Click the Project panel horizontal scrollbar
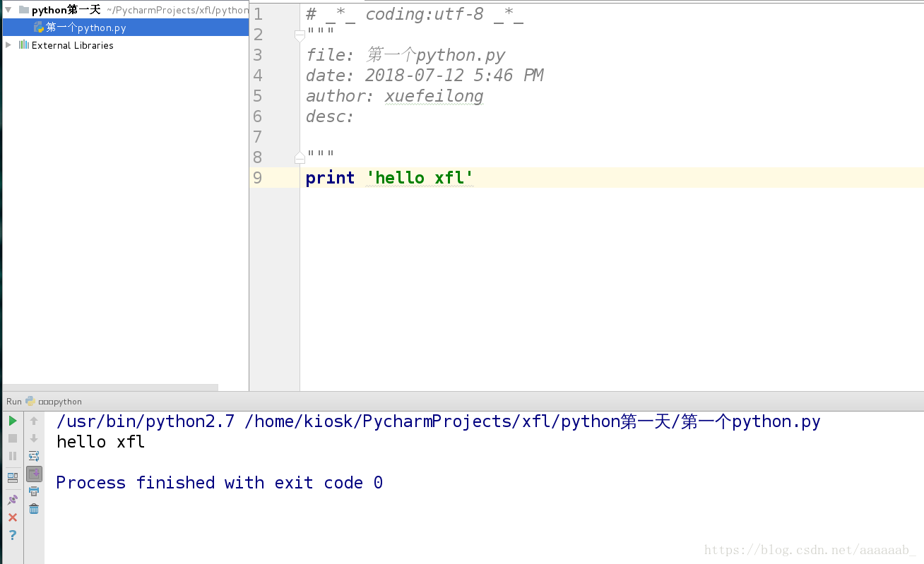 coord(111,388)
